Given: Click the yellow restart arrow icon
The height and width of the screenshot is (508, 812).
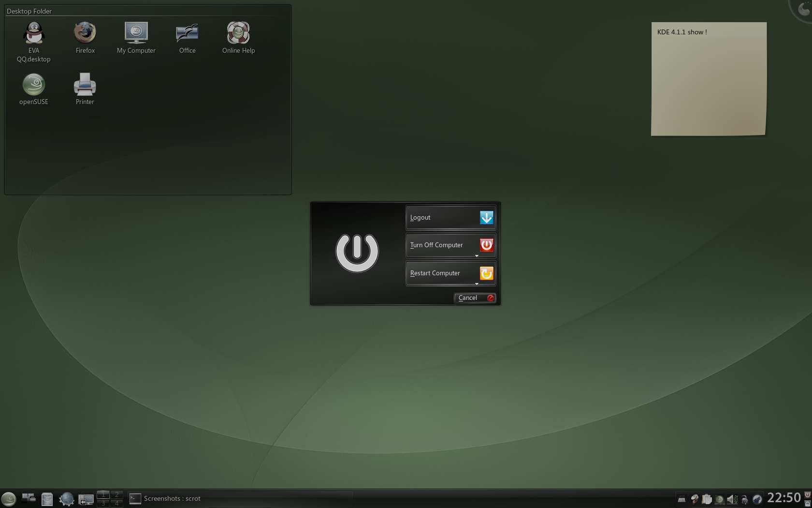Looking at the screenshot, I should click(487, 273).
